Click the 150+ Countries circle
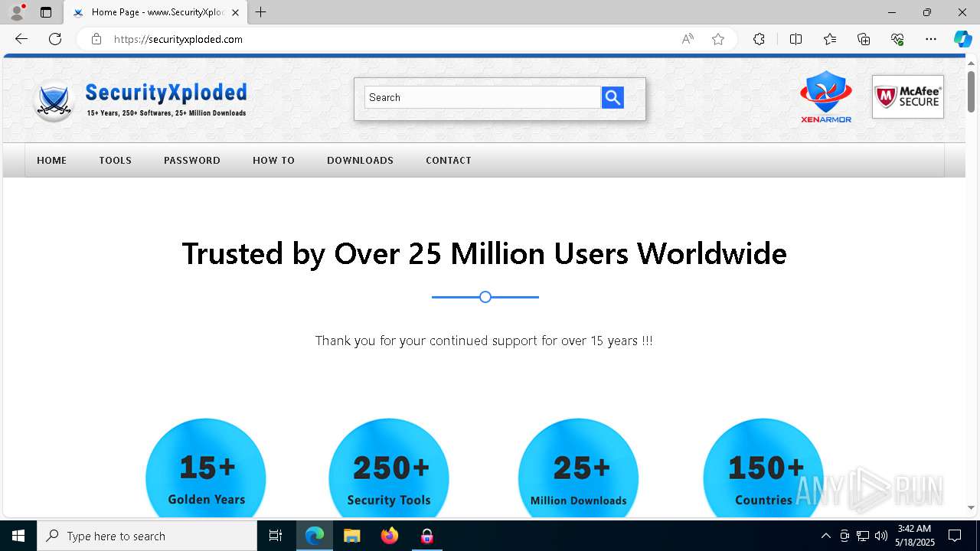Screen dimensions: 980x551 [x=763, y=468]
